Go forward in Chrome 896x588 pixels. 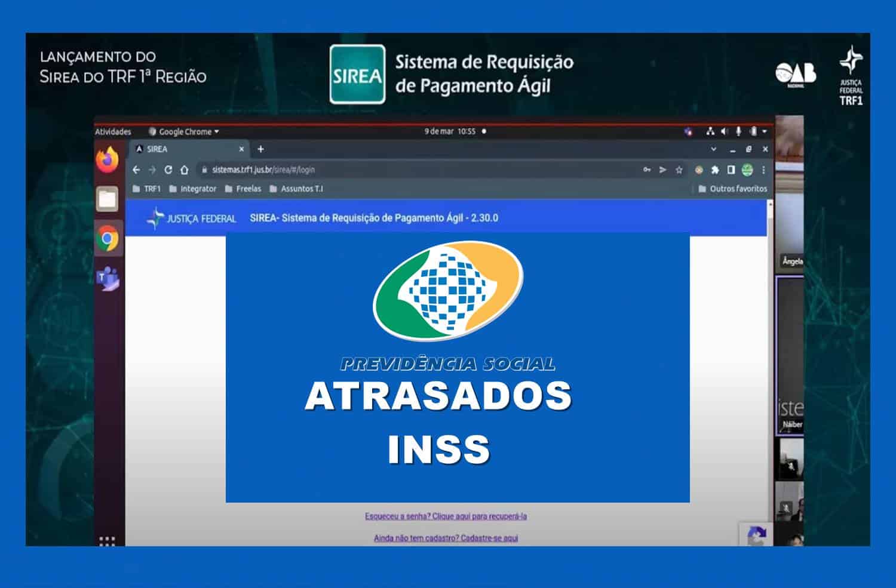pyautogui.click(x=152, y=170)
